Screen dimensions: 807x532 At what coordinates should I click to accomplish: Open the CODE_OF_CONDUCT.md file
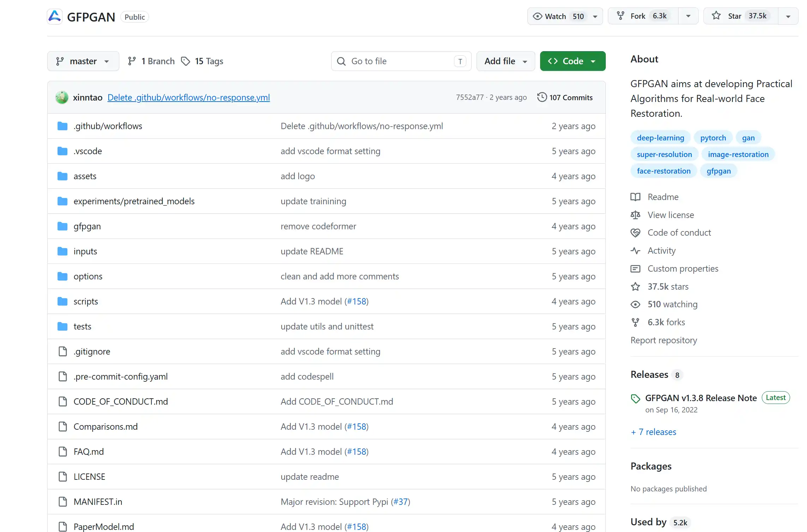120,401
